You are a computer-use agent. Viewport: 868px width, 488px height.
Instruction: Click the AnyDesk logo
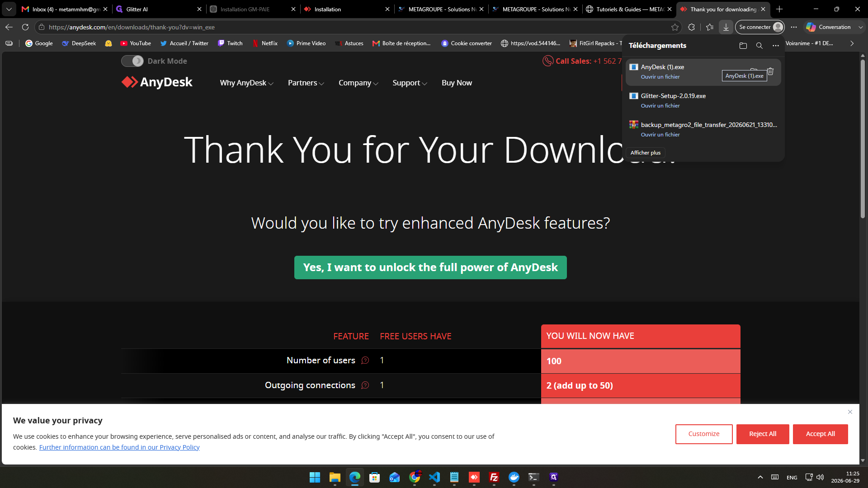point(157,82)
